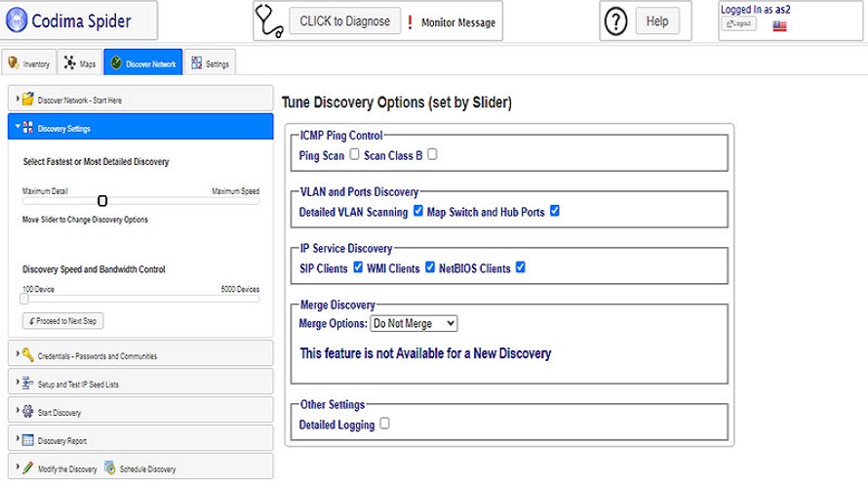This screenshot has height=488, width=868.
Task: Click the question mark help icon
Action: tap(615, 21)
